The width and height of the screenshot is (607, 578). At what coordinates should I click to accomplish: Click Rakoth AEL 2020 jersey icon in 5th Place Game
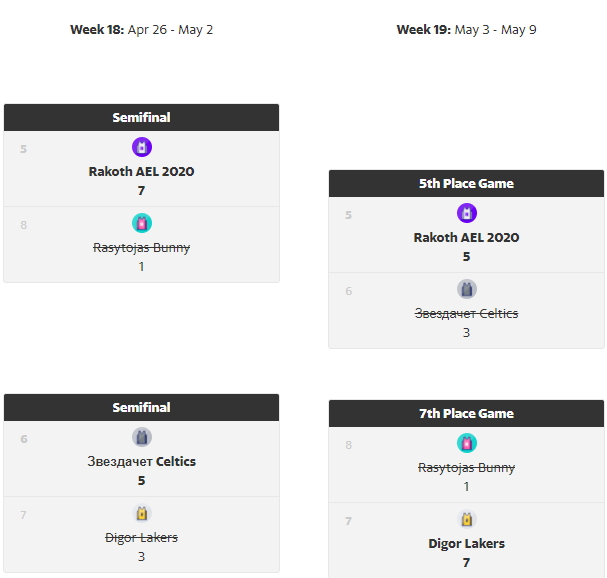(467, 213)
